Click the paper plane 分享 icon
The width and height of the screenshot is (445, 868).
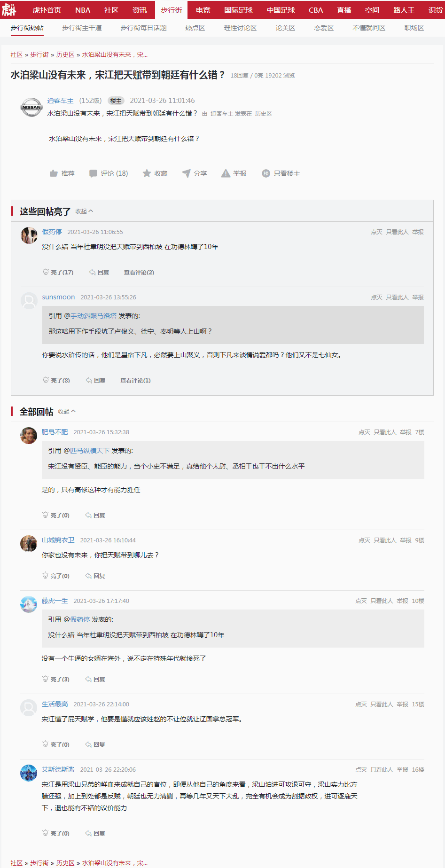coord(186,173)
